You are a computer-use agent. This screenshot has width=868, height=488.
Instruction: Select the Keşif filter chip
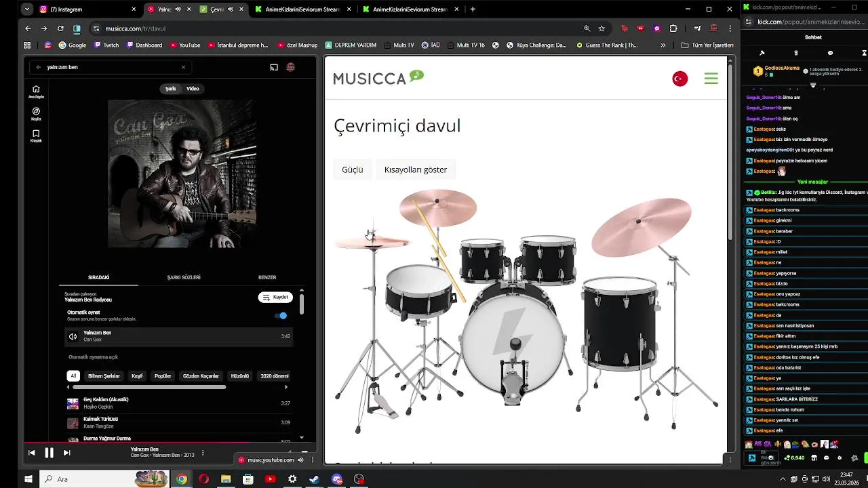pos(137,375)
